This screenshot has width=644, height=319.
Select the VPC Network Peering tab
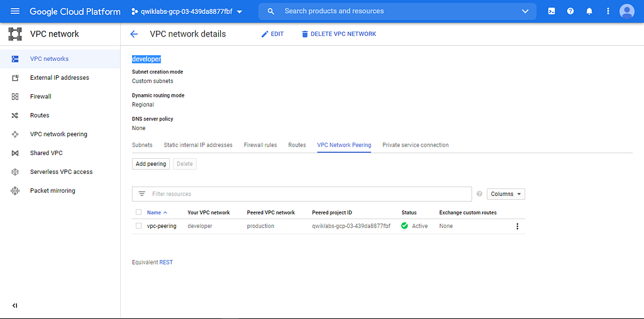tap(344, 145)
